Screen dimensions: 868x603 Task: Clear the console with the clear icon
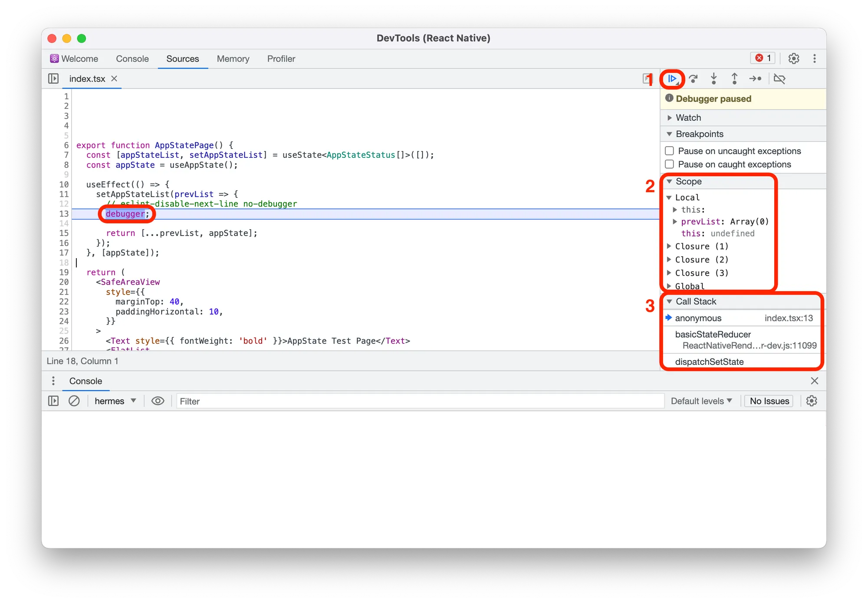[74, 401]
